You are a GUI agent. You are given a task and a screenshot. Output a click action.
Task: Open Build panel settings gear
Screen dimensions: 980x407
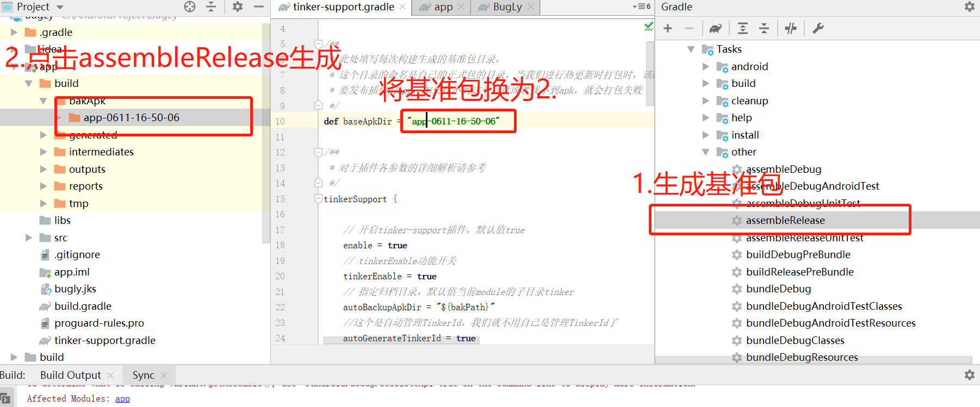(x=970, y=375)
